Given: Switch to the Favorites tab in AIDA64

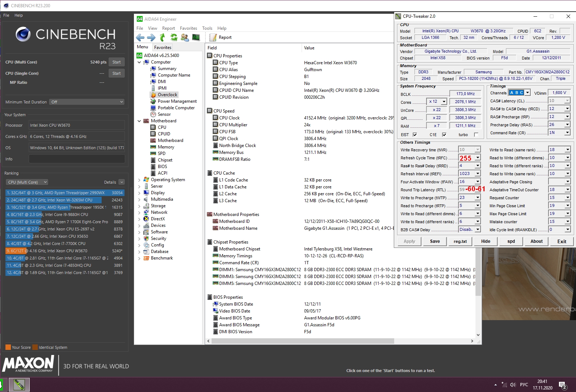Looking at the screenshot, I should pos(163,47).
